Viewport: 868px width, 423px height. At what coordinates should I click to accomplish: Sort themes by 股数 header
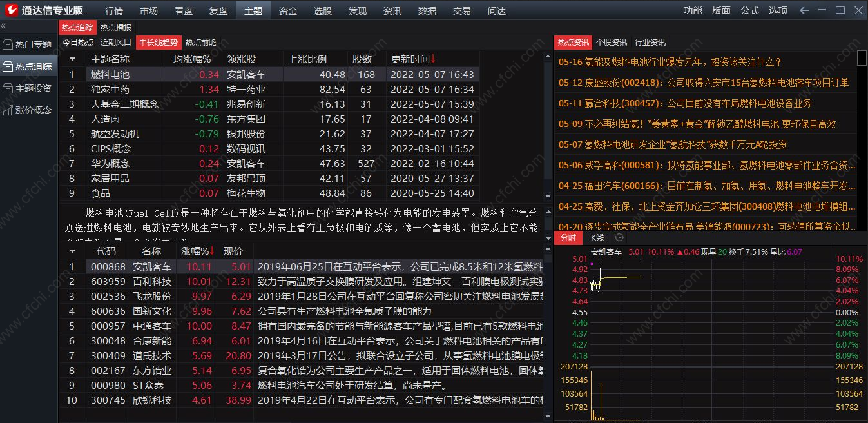362,59
